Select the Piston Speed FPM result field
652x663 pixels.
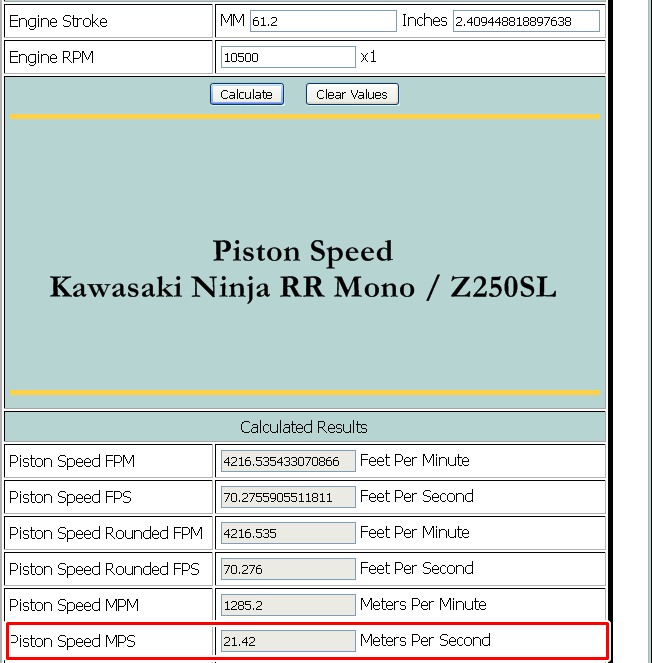pos(288,462)
